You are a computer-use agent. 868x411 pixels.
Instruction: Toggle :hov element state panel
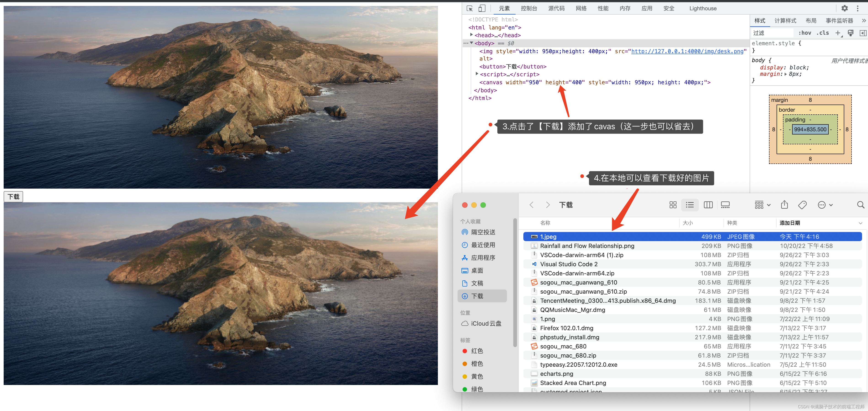(x=805, y=33)
